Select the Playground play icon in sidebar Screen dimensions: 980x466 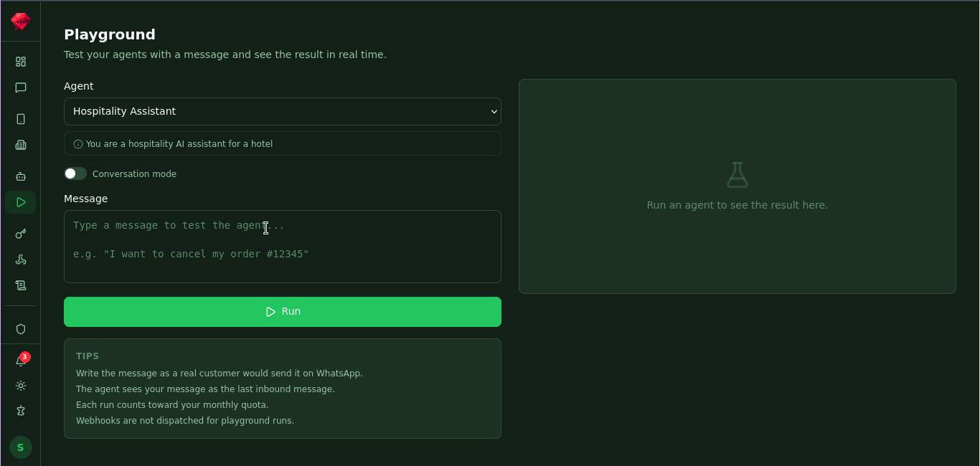coord(21,202)
